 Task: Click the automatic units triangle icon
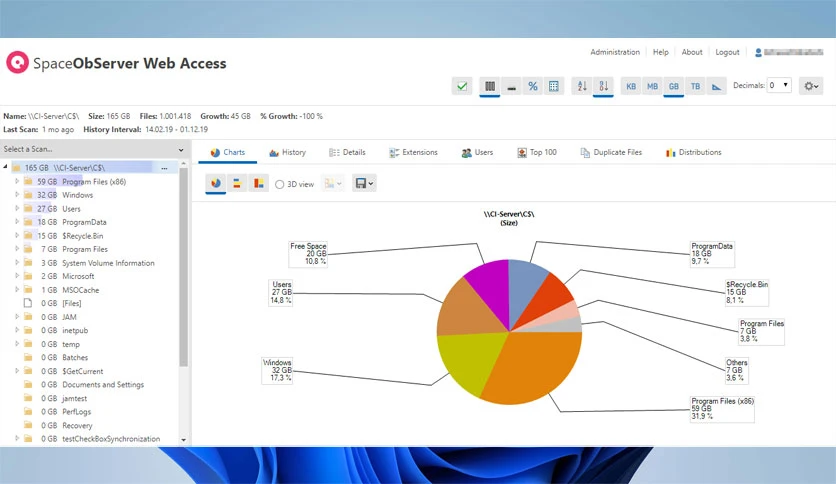[717, 86]
